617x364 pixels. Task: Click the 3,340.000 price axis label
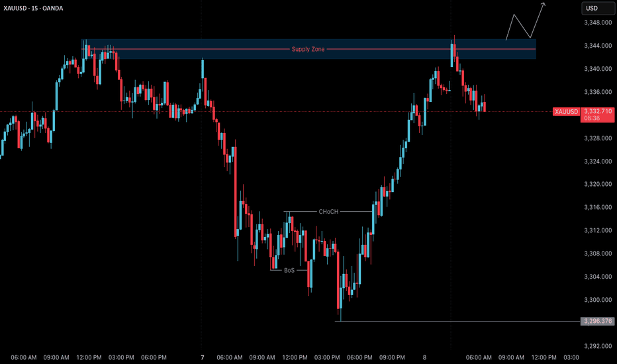(598, 69)
